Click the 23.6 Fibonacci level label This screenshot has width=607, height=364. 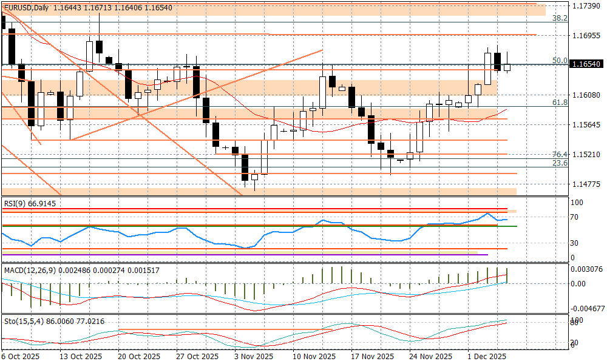(x=560, y=163)
